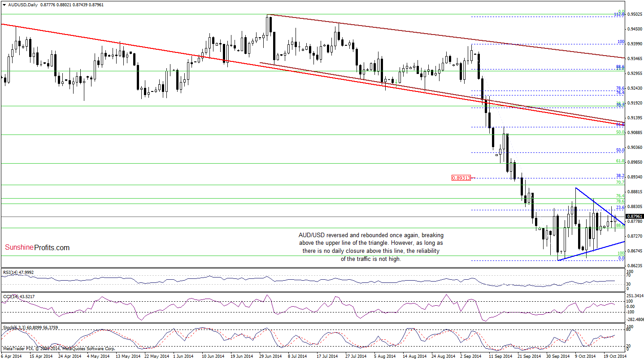Click the 0.88815 price axis value

634,192
